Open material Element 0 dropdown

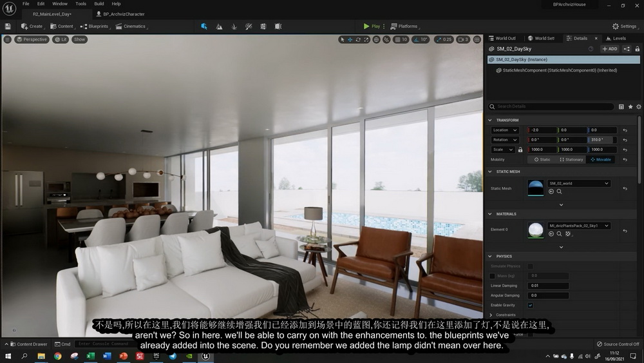coord(579,226)
